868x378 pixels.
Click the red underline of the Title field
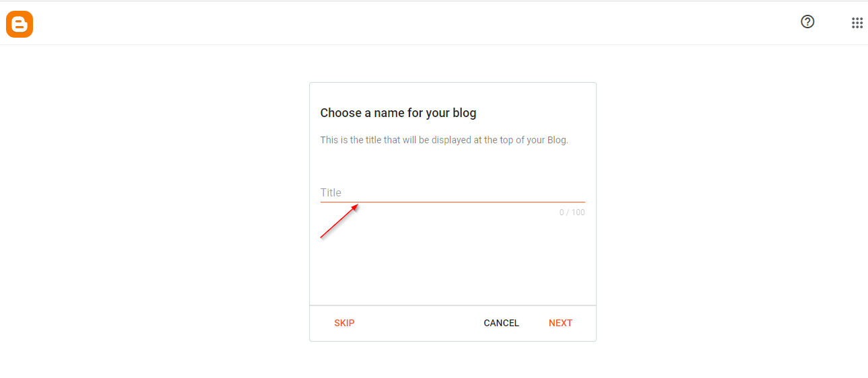453,202
